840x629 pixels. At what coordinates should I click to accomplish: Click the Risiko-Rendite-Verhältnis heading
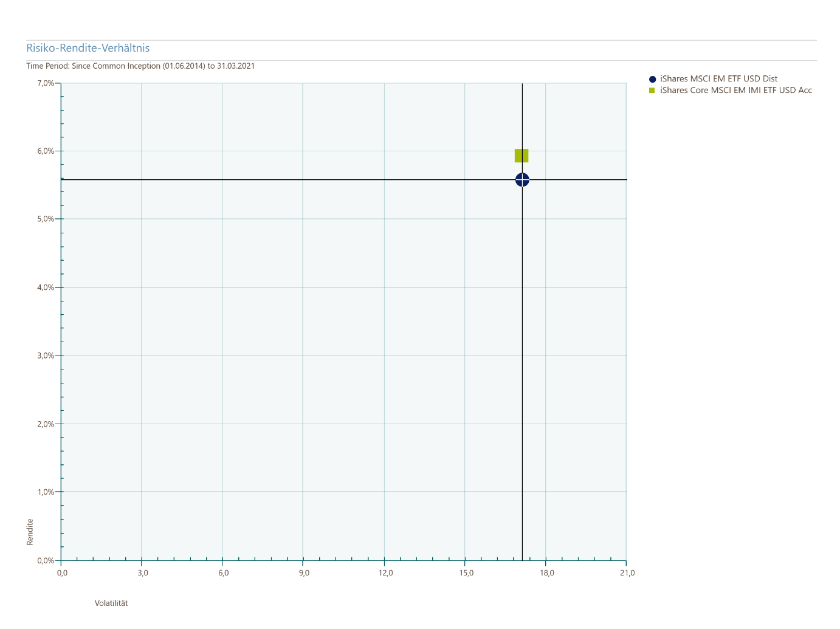(88, 48)
